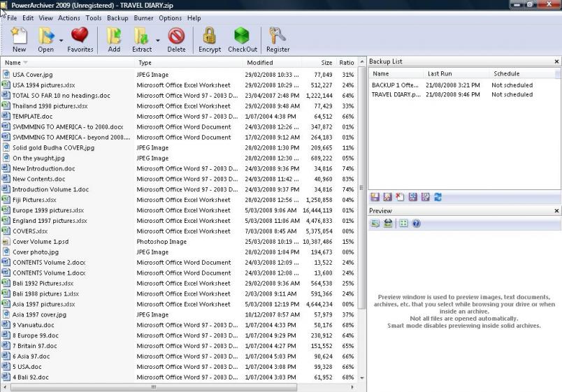
Task: Click the second picture icon in Preview toolbar
Action: click(388, 224)
